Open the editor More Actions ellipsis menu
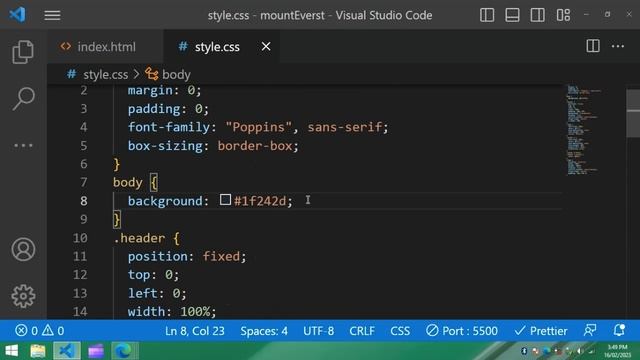This screenshot has width=640, height=360. click(x=618, y=46)
